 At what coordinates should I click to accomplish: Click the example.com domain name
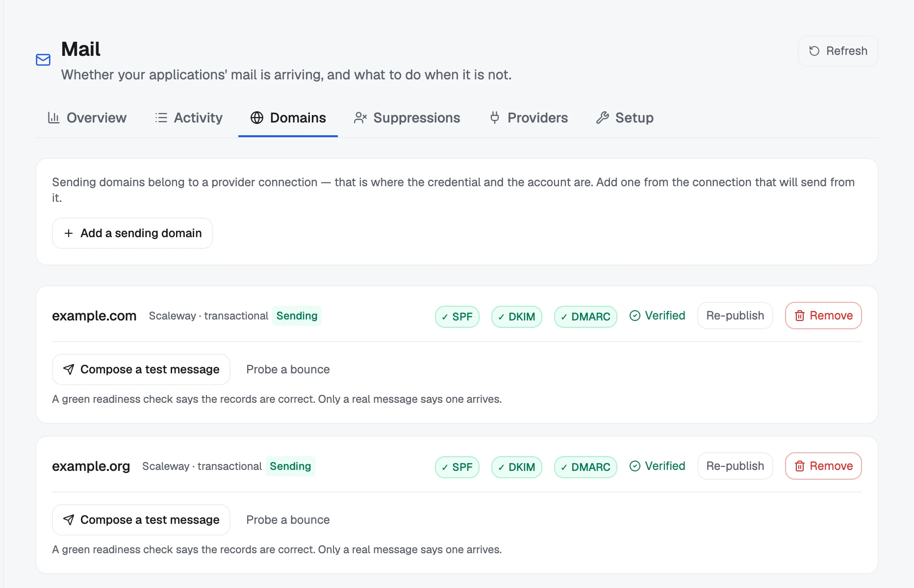[x=94, y=316]
